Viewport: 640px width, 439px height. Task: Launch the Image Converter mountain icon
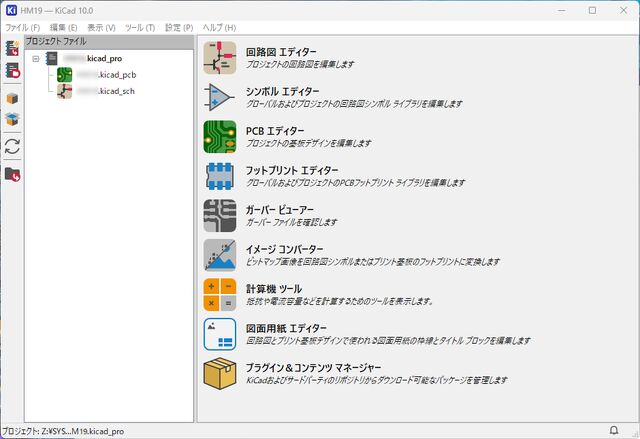point(220,255)
